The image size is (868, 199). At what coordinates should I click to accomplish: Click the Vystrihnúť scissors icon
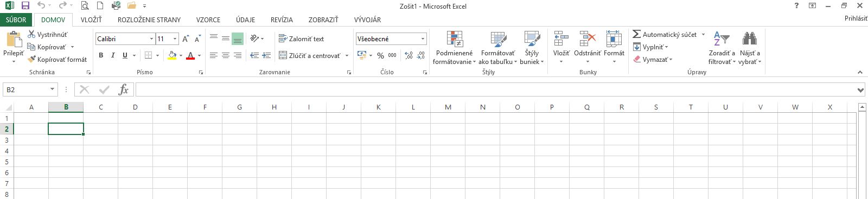(31, 35)
